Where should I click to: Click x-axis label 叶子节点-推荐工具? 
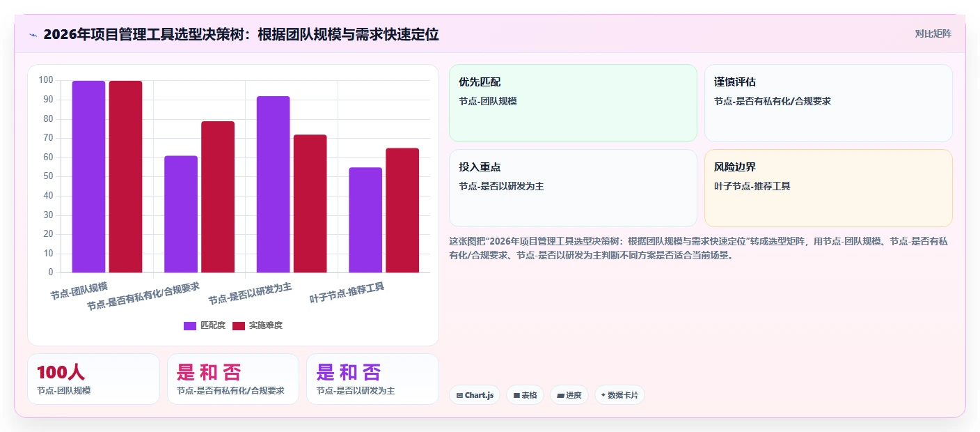347,293
